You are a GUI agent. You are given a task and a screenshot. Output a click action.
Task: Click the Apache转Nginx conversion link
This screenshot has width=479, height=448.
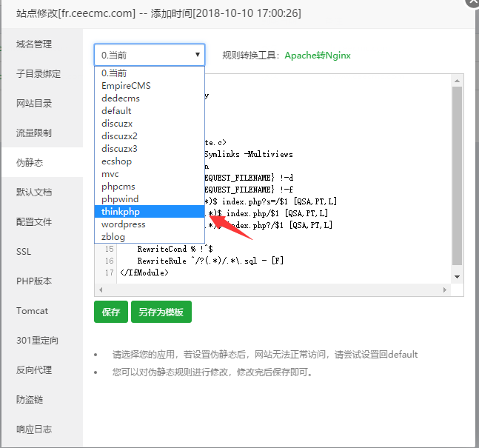[x=318, y=56]
